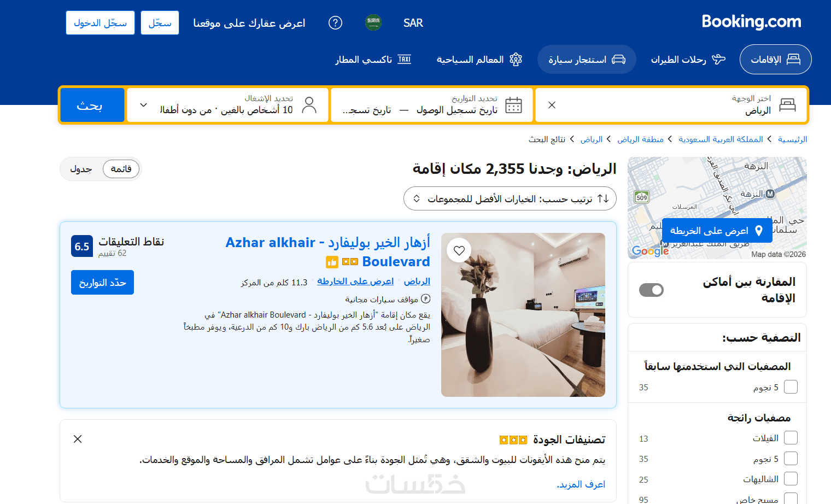Click the حدّد التواريخ button

[x=102, y=282]
